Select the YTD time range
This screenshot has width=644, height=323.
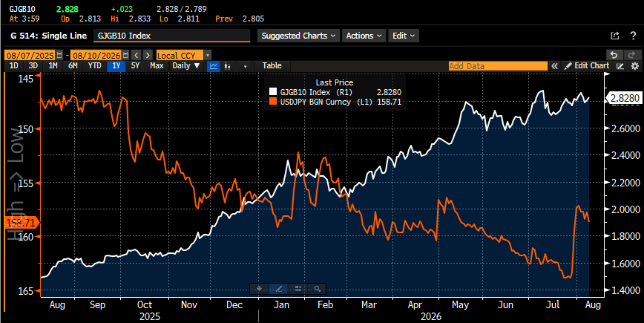click(x=94, y=66)
